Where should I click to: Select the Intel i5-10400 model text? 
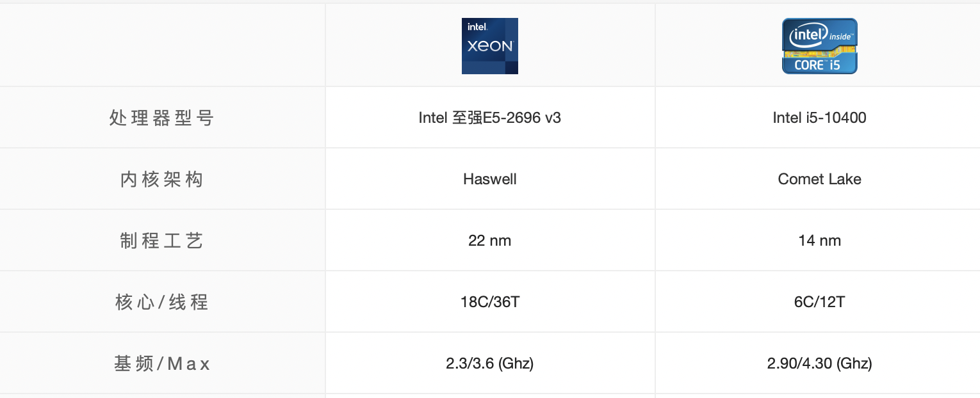pyautogui.click(x=819, y=118)
